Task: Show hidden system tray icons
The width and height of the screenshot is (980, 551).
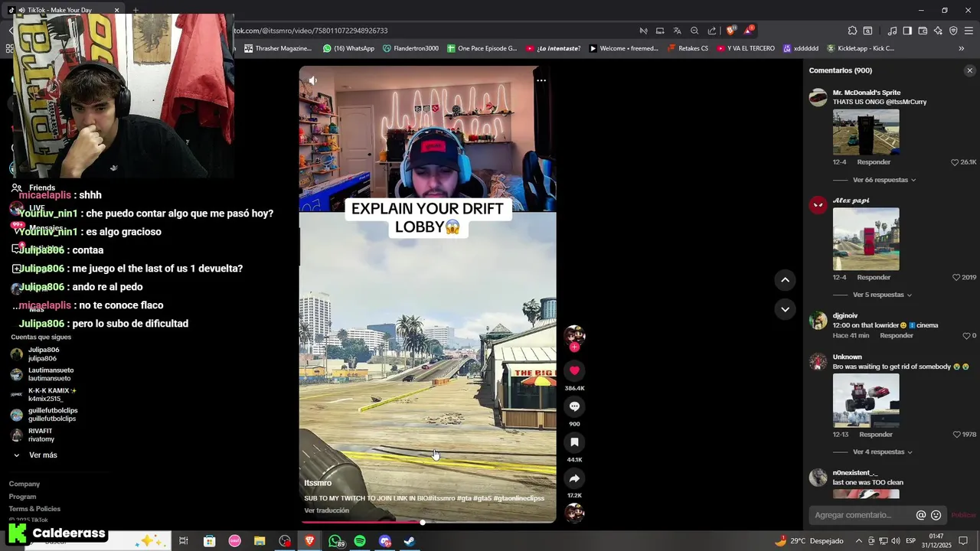Action: 858,541
